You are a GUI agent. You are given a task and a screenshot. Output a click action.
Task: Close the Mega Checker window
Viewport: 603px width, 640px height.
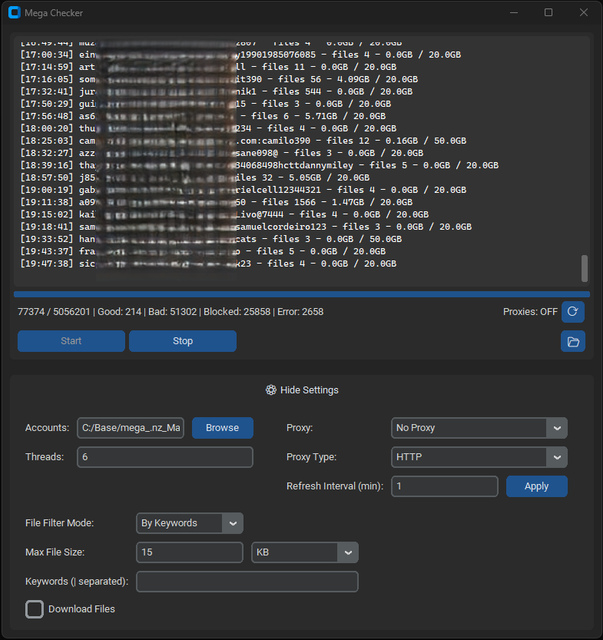pyautogui.click(x=583, y=13)
